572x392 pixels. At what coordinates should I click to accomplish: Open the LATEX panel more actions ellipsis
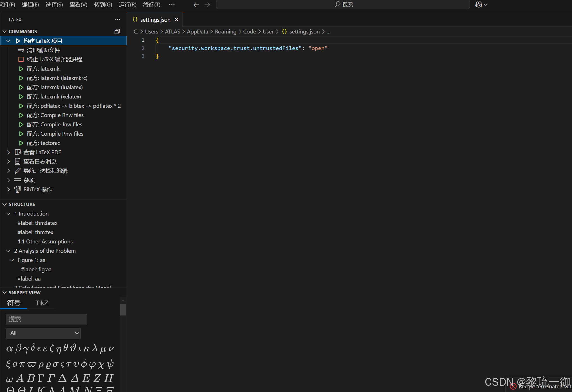(117, 19)
